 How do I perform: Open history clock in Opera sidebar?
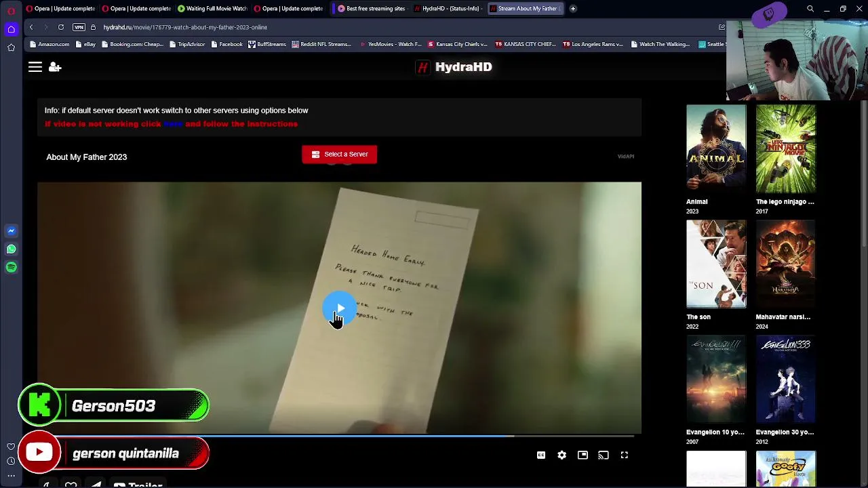11,462
